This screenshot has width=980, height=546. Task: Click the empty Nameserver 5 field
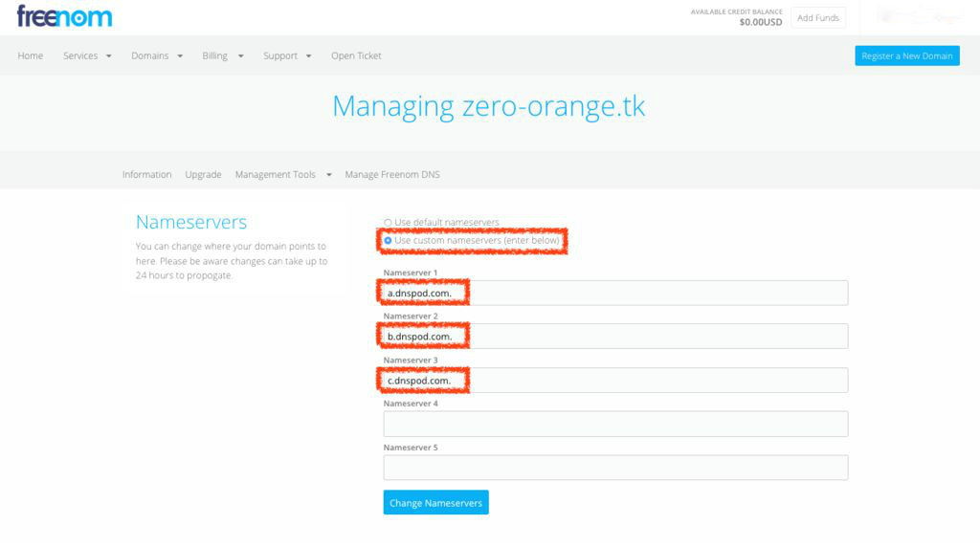[615, 468]
